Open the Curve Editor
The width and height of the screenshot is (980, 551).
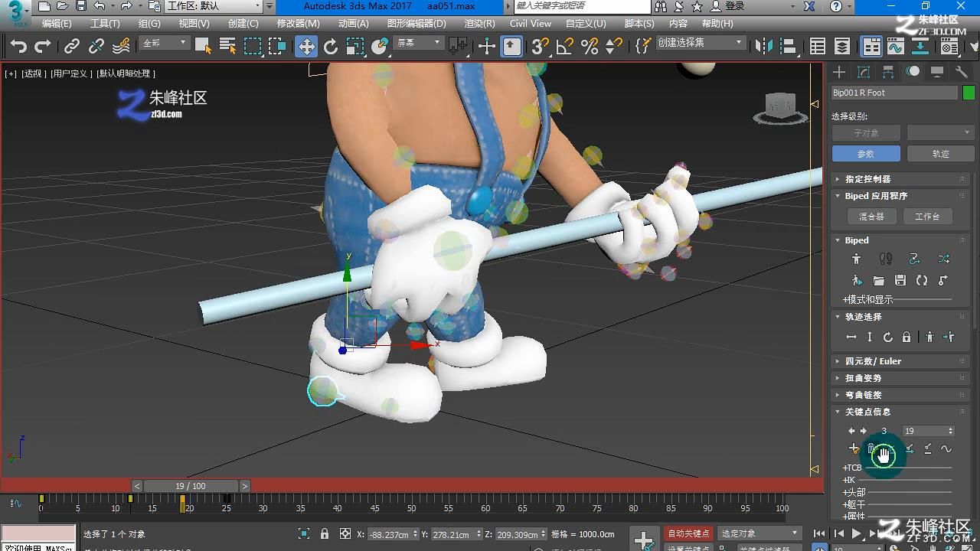(896, 47)
